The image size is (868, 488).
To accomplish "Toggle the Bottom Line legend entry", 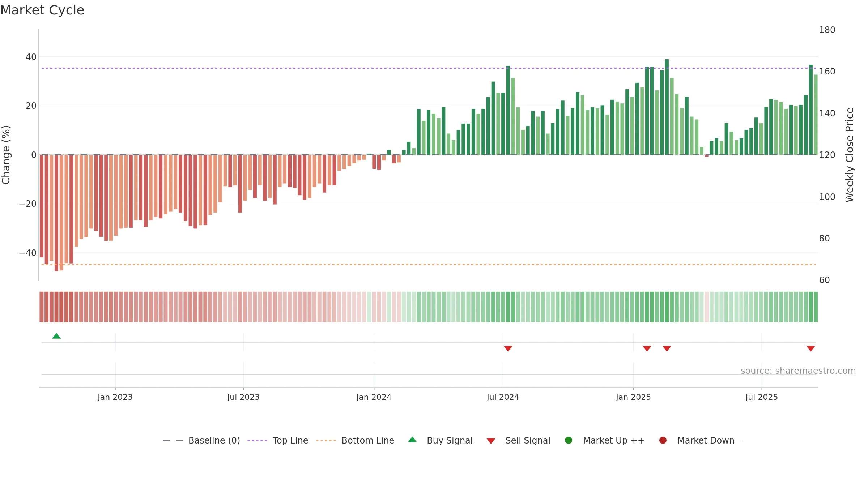I will pos(355,440).
